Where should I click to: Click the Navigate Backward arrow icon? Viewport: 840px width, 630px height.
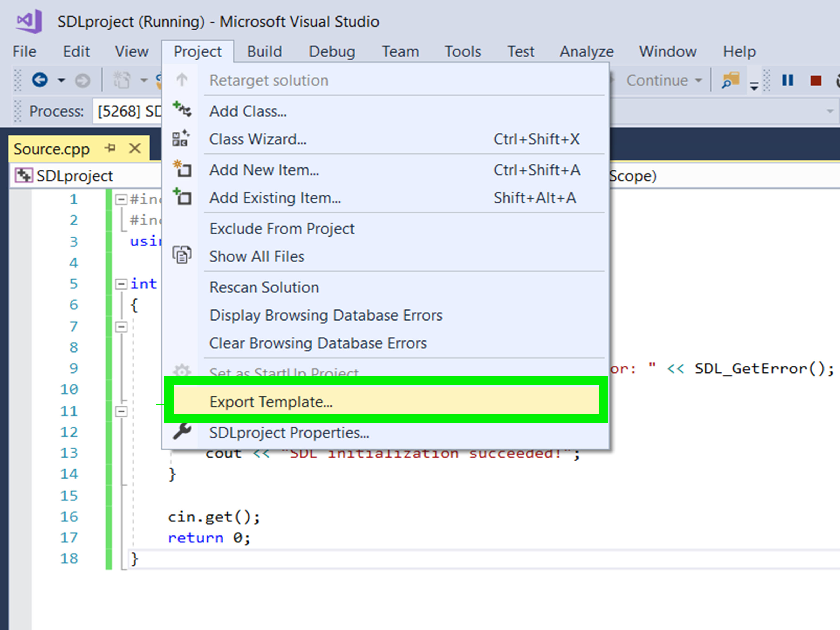click(40, 80)
